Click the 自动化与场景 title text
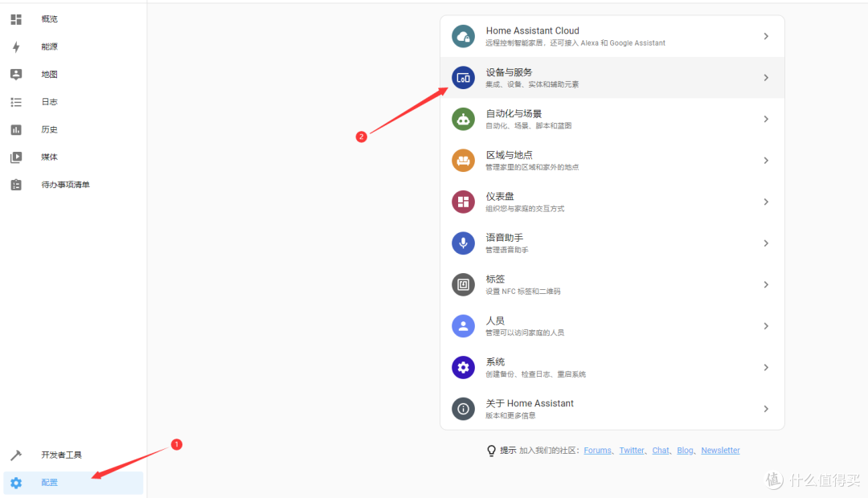 (x=514, y=113)
